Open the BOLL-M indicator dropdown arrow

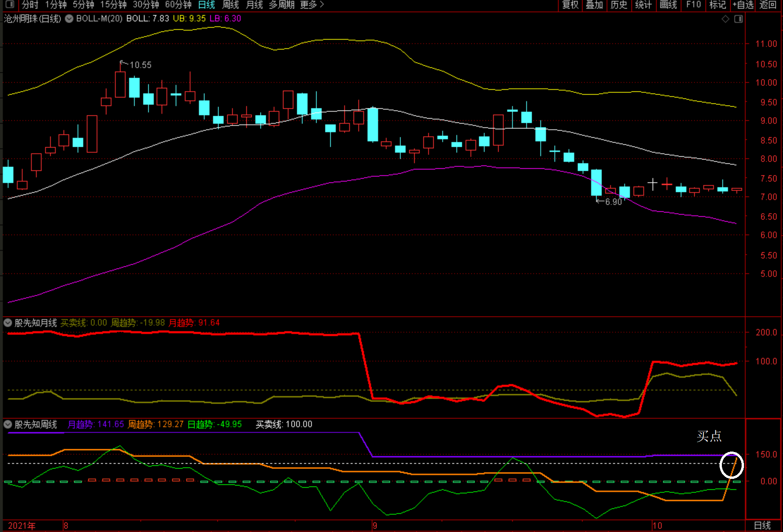(69, 19)
